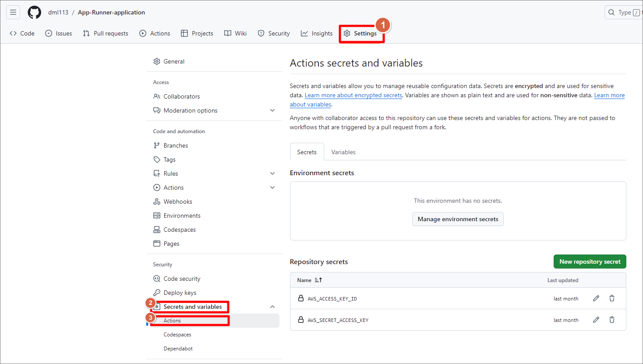Click the webhook icon beside Webhooks
This screenshot has height=364, width=643.
coord(157,201)
